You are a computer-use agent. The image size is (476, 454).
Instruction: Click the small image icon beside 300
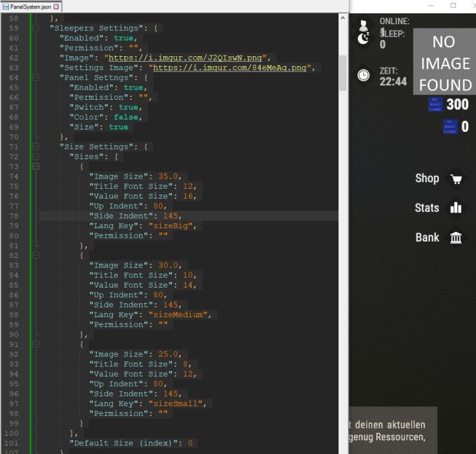pos(435,104)
